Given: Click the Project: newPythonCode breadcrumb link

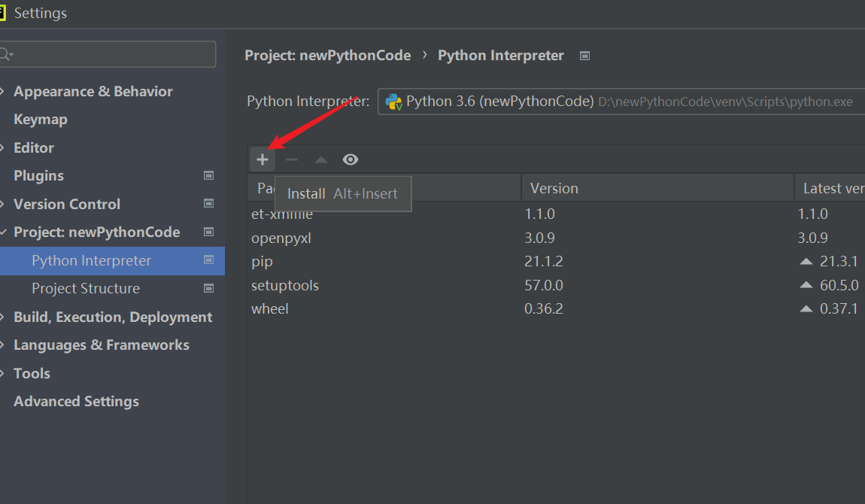Looking at the screenshot, I should pyautogui.click(x=328, y=56).
